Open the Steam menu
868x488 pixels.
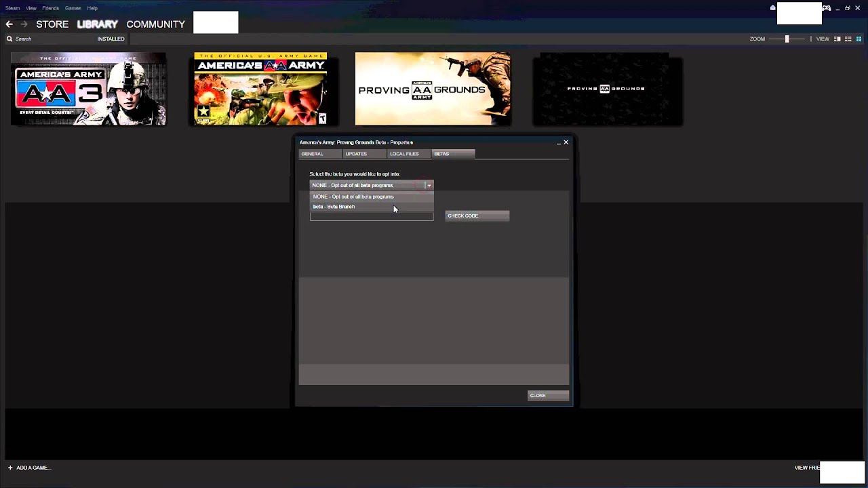tap(13, 8)
